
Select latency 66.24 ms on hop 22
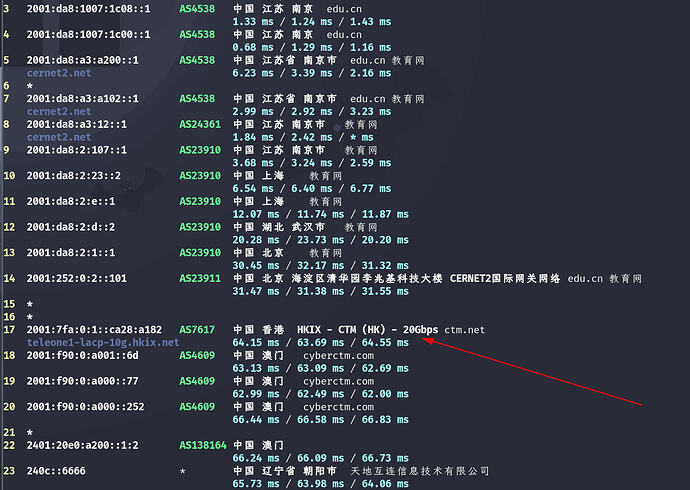(x=256, y=458)
